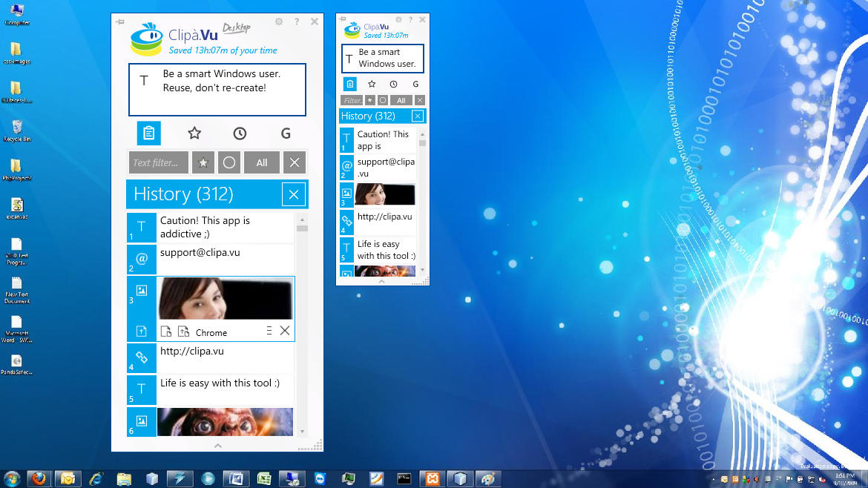Select clipboard tab in small window
This screenshot has width=868, height=488.
coord(350,84)
